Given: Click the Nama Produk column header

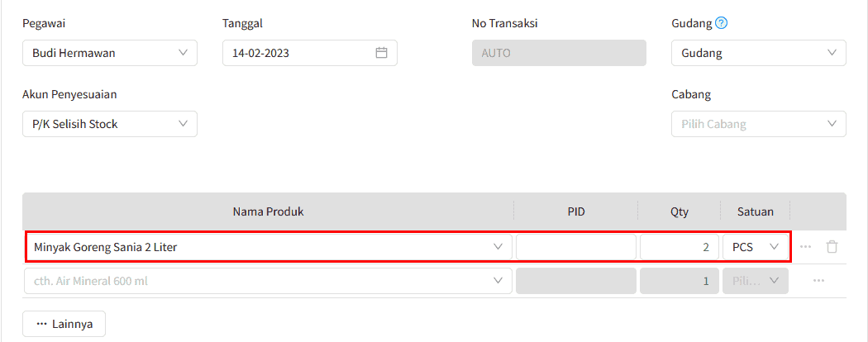Looking at the screenshot, I should point(269,211).
